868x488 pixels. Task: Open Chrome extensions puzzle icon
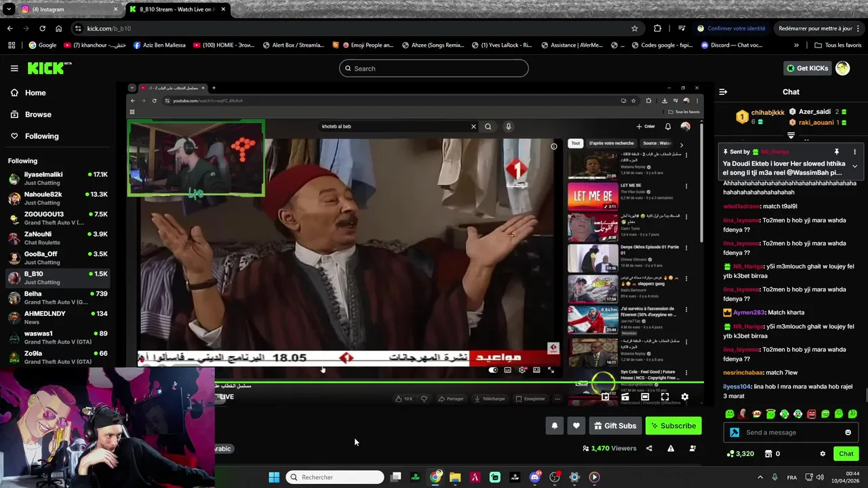pos(657,28)
